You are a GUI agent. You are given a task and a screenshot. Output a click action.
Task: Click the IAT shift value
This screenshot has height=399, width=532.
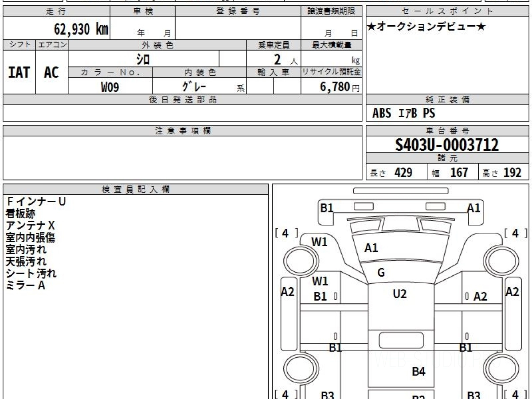point(19,73)
